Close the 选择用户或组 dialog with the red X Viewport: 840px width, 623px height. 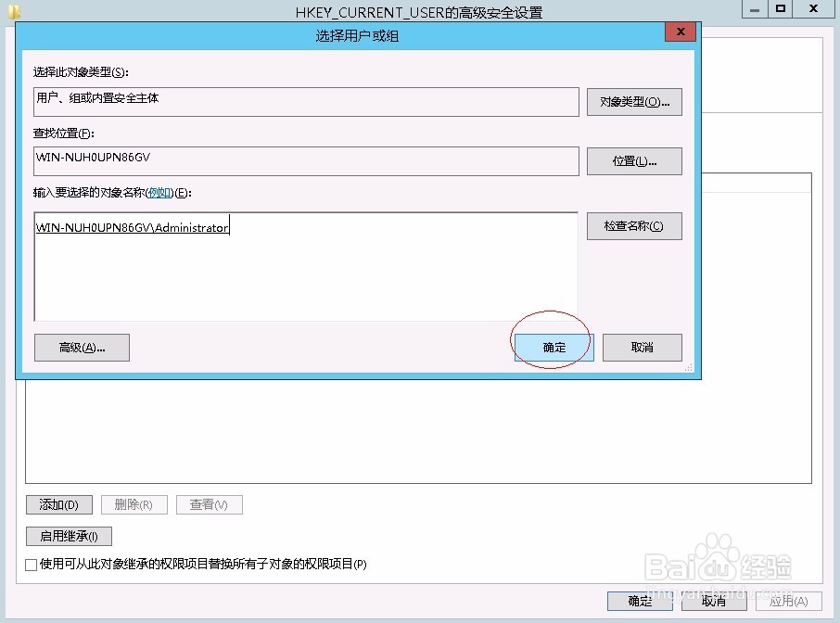680,31
